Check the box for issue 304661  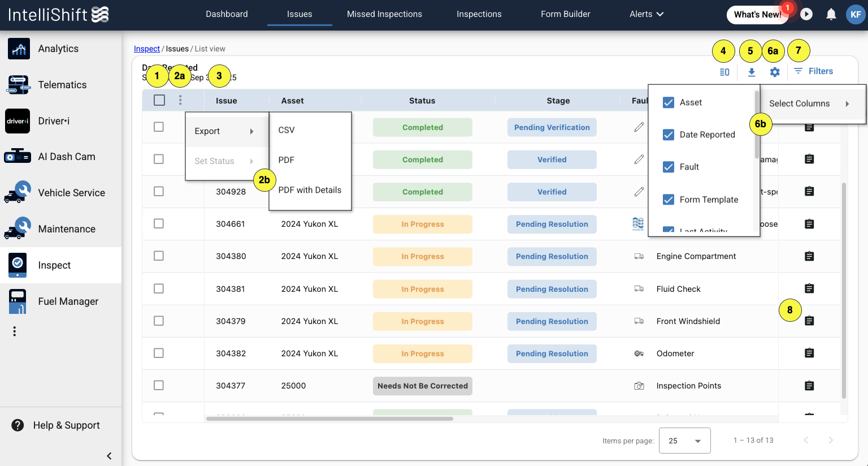point(159,223)
